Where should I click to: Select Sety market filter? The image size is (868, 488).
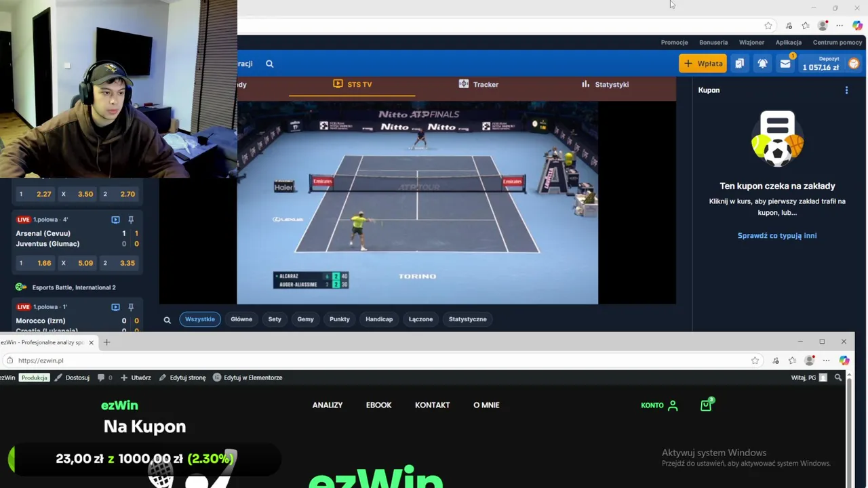coord(275,319)
